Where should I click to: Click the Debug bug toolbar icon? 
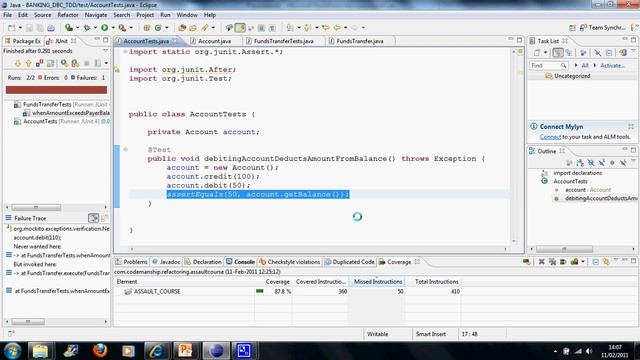(x=87, y=27)
